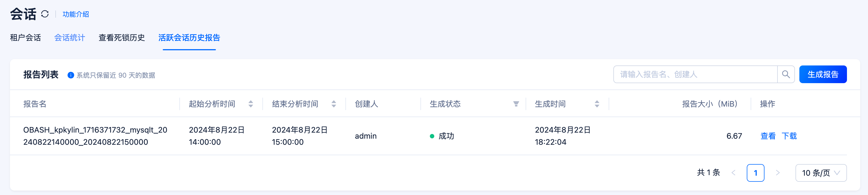Click the 生成报告 button
This screenshot has width=868, height=195.
823,74
